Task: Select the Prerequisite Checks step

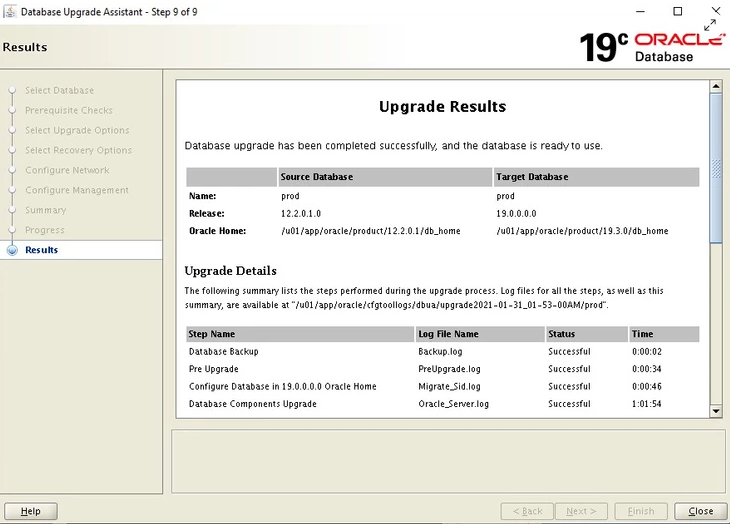Action: point(69,110)
